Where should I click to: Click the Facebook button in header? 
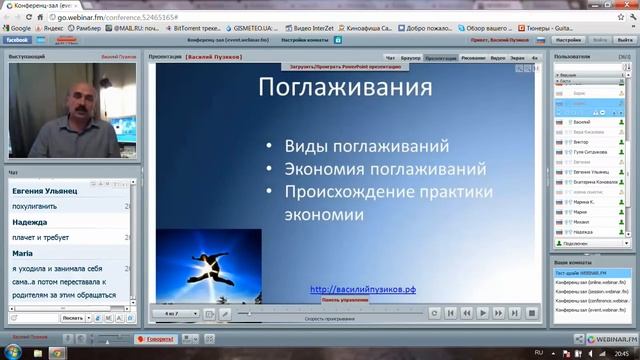17,40
